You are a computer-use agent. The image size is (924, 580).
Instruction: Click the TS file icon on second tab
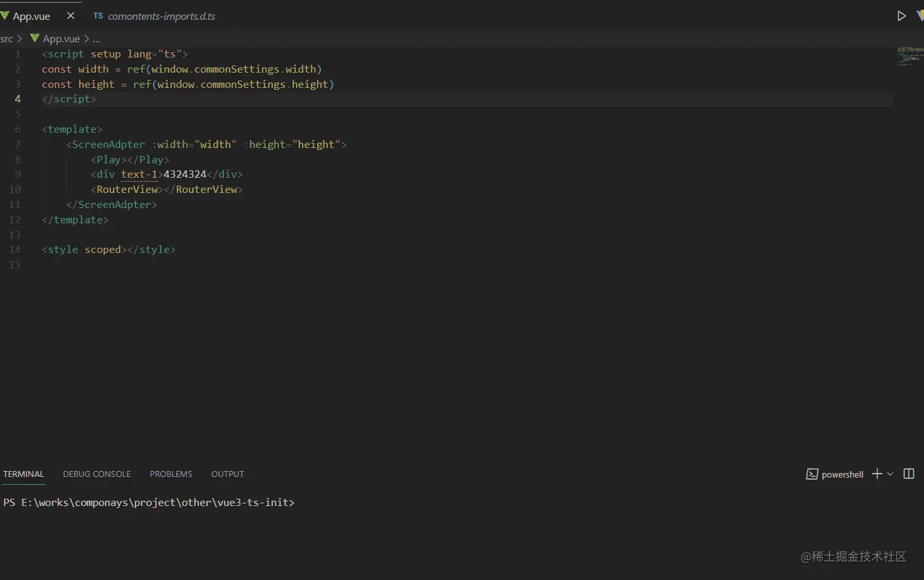[98, 16]
